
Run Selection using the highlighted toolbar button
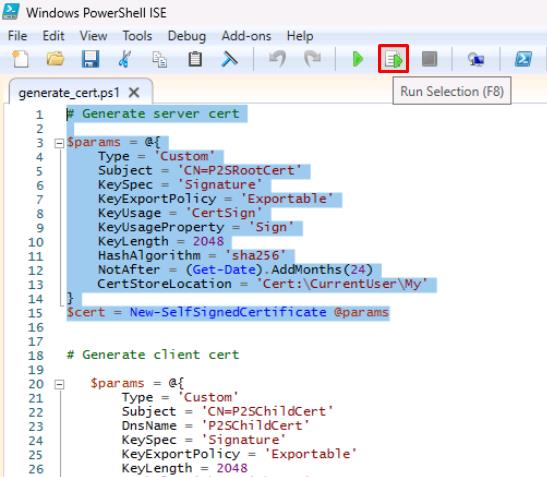point(394,59)
